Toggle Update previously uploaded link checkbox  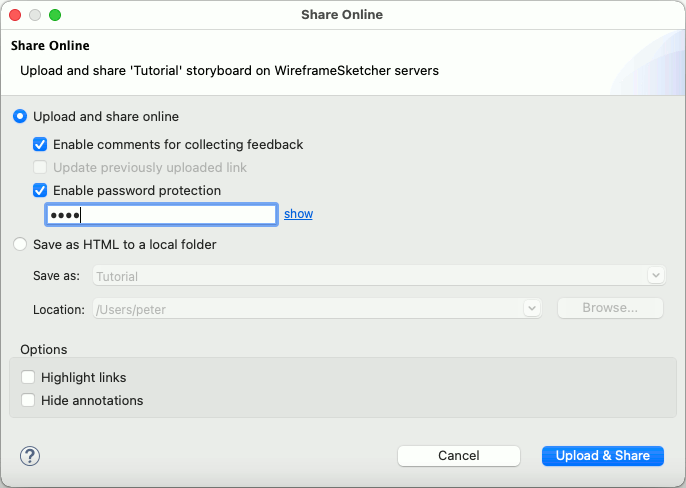point(40,167)
